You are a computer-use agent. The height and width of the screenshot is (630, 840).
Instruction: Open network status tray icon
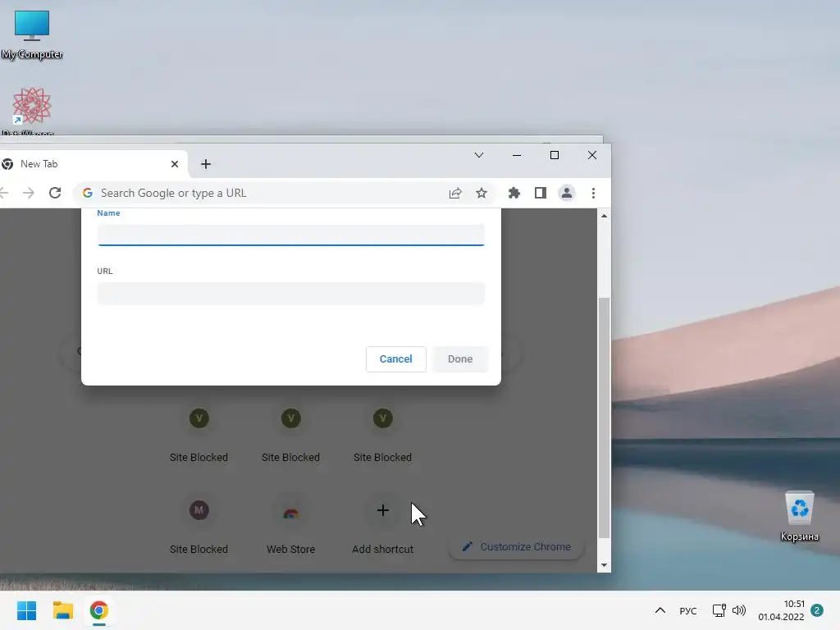coord(719,610)
